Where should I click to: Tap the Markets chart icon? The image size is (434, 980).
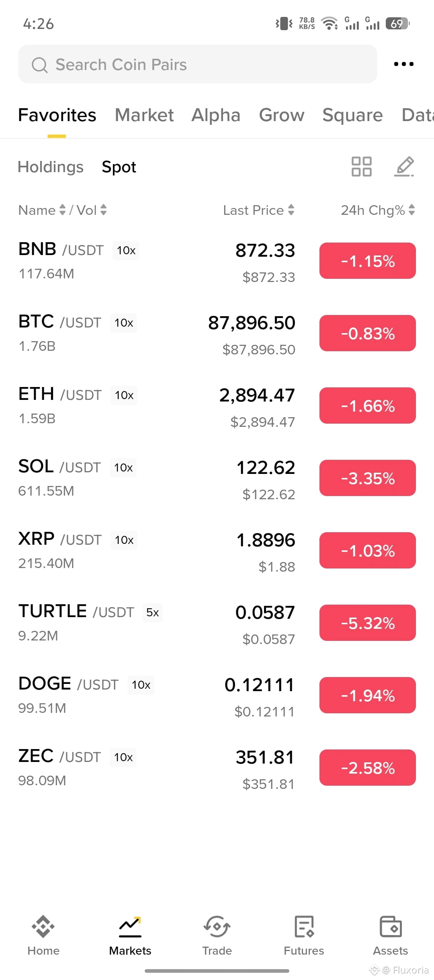click(x=130, y=926)
